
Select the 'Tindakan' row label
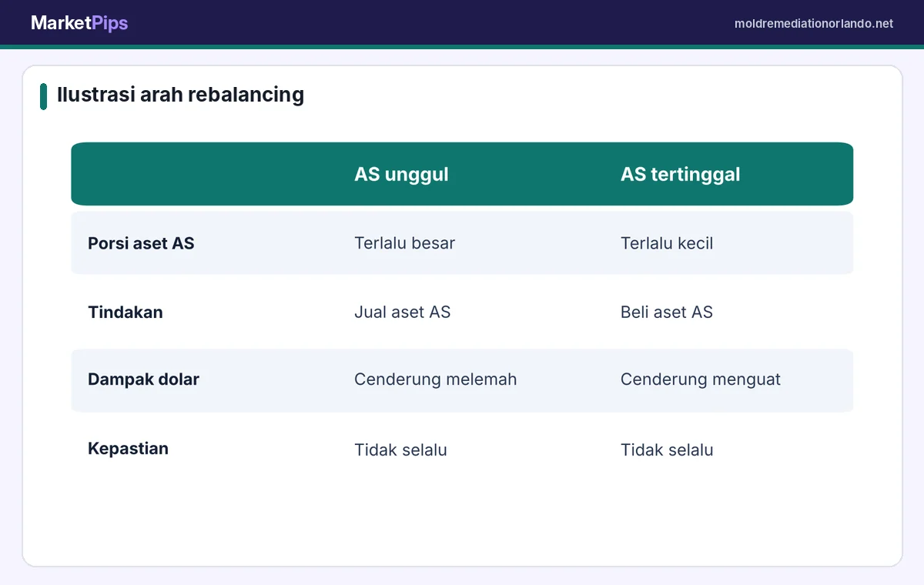click(126, 312)
